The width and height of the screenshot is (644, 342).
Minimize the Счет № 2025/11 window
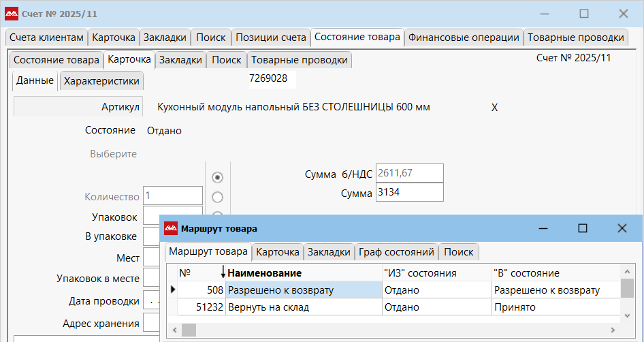(x=545, y=14)
